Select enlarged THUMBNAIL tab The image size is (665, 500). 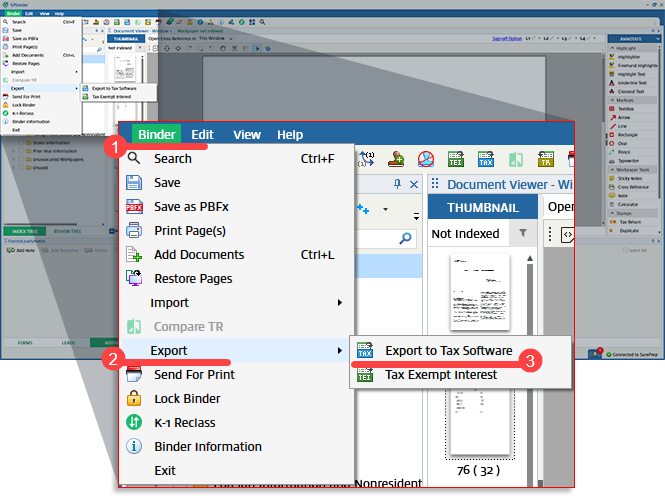coord(483,207)
